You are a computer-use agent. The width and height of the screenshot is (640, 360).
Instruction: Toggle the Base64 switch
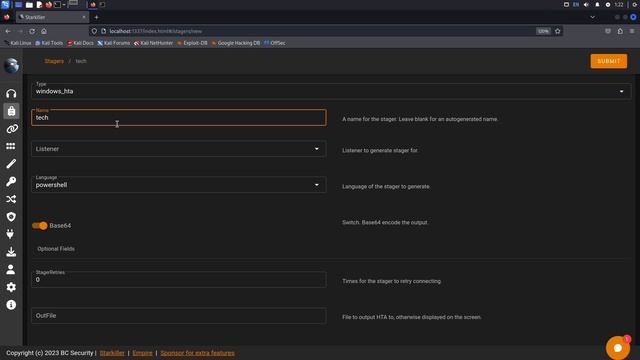(40, 226)
